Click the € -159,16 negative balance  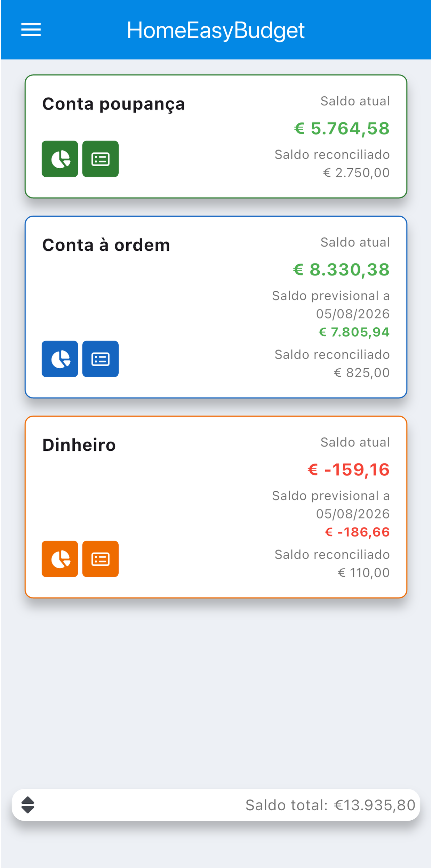point(349,469)
